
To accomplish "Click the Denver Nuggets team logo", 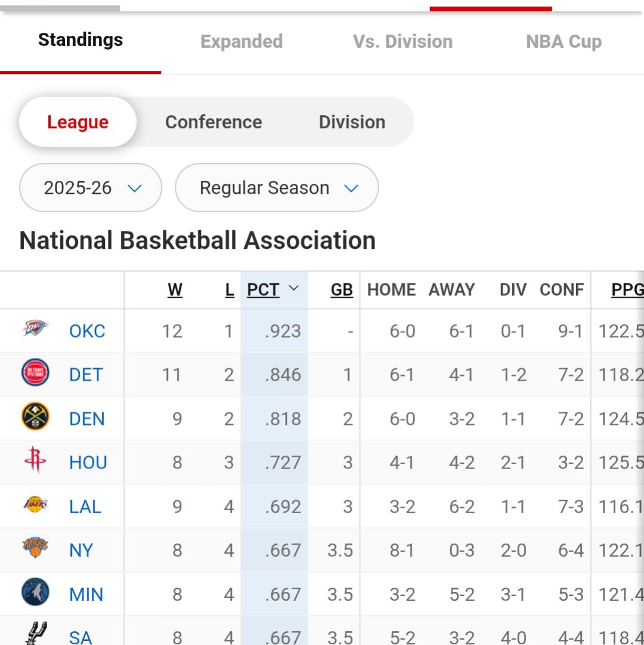I will (x=36, y=418).
